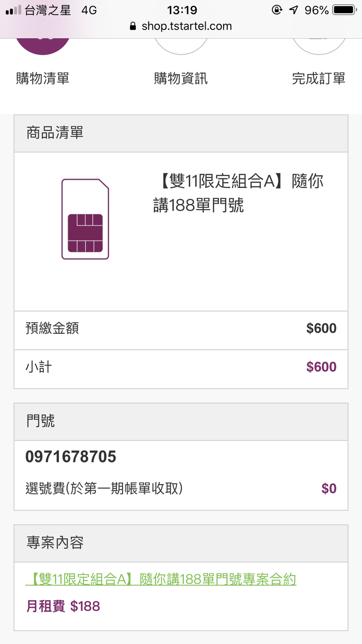Tap the purple 購物清單 step circle
Image resolution: width=362 pixels, height=644 pixels.
pyautogui.click(x=43, y=46)
